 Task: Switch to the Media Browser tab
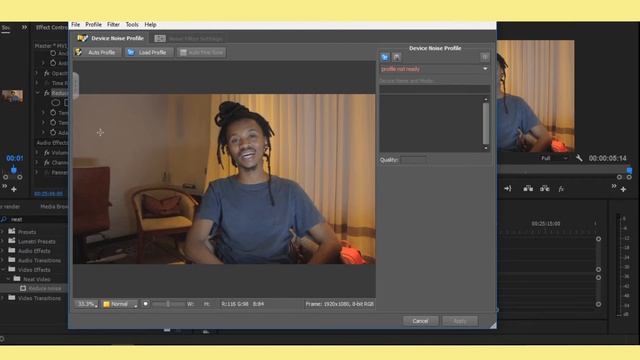tap(54, 207)
